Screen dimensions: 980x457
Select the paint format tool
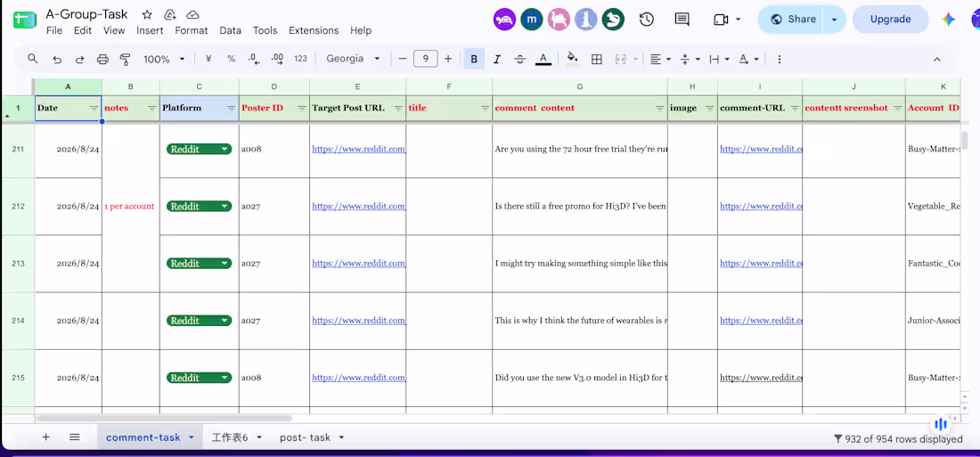pyautogui.click(x=125, y=60)
